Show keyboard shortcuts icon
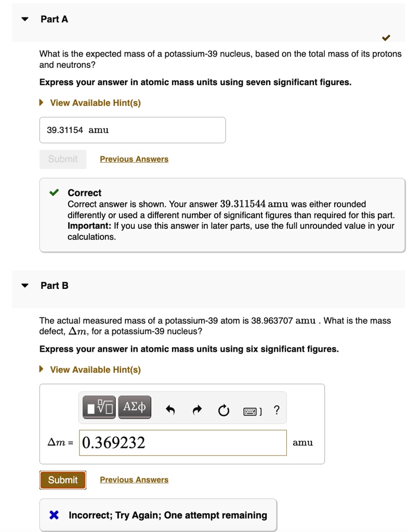408x532 pixels. pos(252,411)
